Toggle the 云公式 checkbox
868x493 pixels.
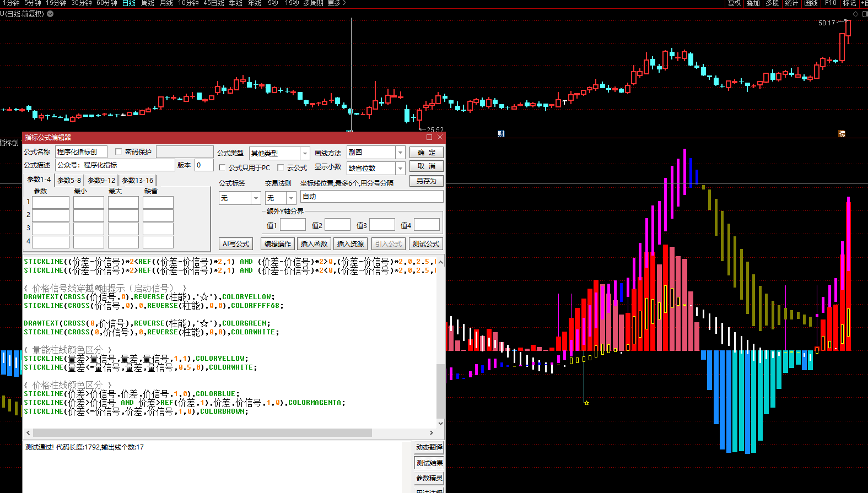(281, 167)
